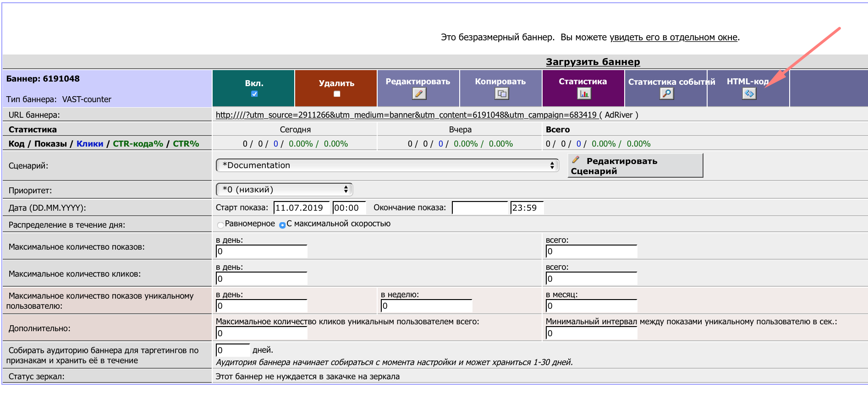
Task: Click unique user показов в день field
Action: (262, 306)
